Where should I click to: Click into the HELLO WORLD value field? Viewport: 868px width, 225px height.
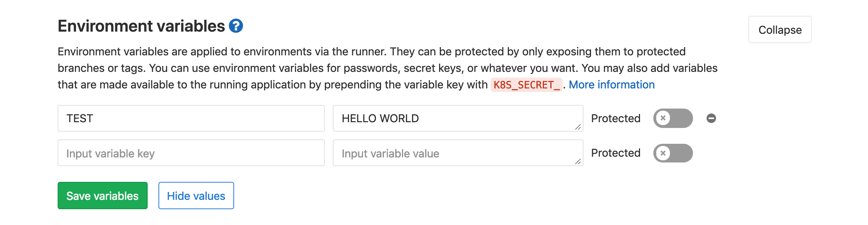tap(457, 118)
